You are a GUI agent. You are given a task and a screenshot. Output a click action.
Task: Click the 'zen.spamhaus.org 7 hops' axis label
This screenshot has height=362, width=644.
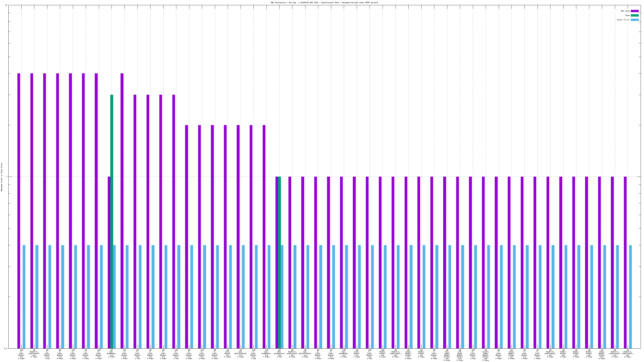coord(266,353)
